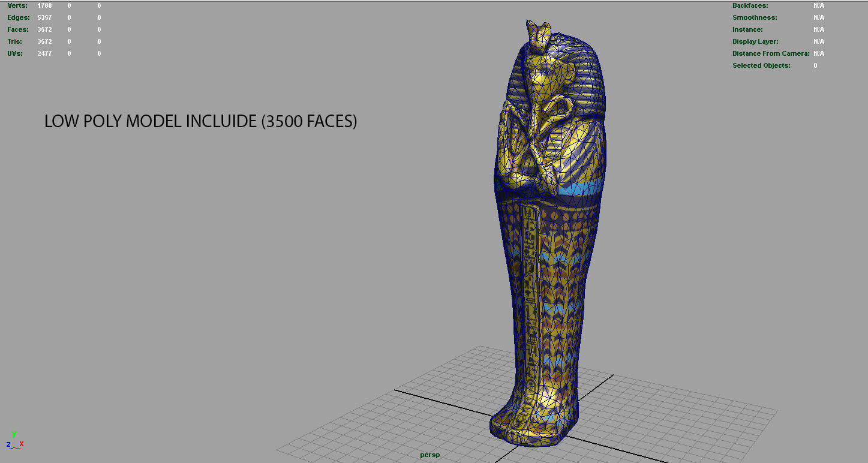Click the vertex count value 1788
Viewport: 868px width, 463px height.
coord(44,5)
